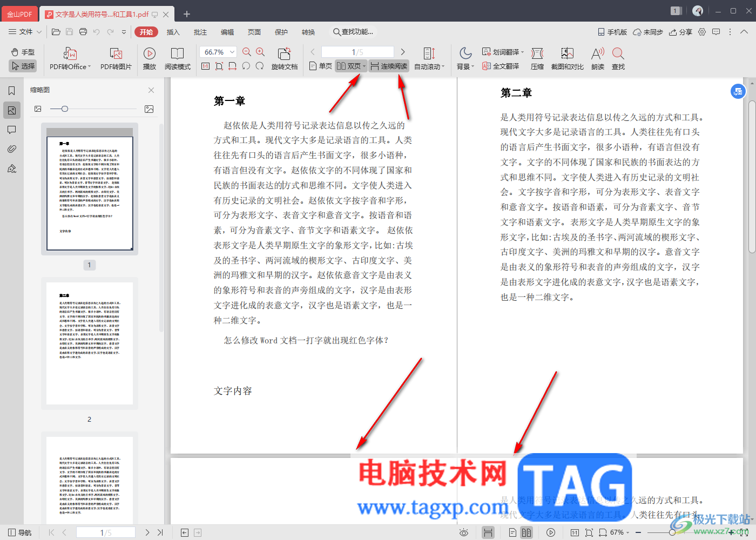The image size is (756, 540).
Task: Click 旋转文档 rotate document
Action: (x=285, y=59)
